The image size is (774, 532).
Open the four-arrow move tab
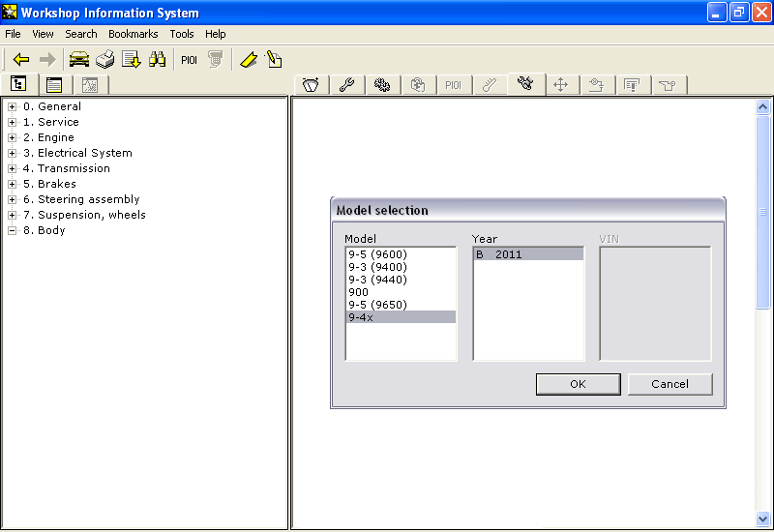click(561, 85)
